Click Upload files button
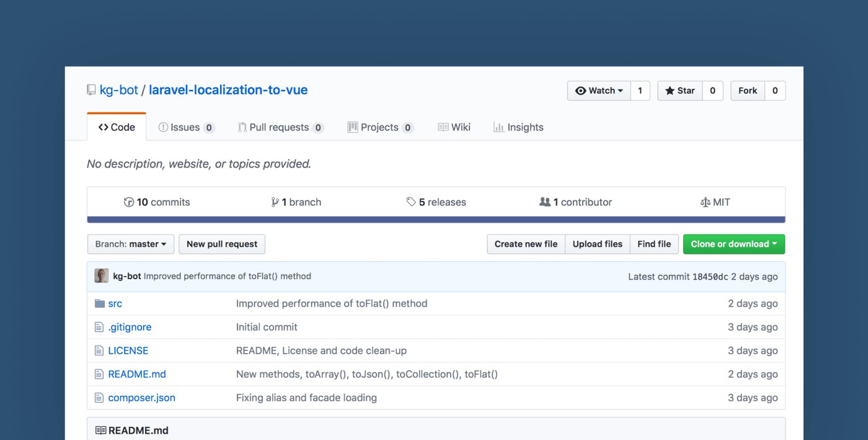This screenshot has width=868, height=440. 598,244
